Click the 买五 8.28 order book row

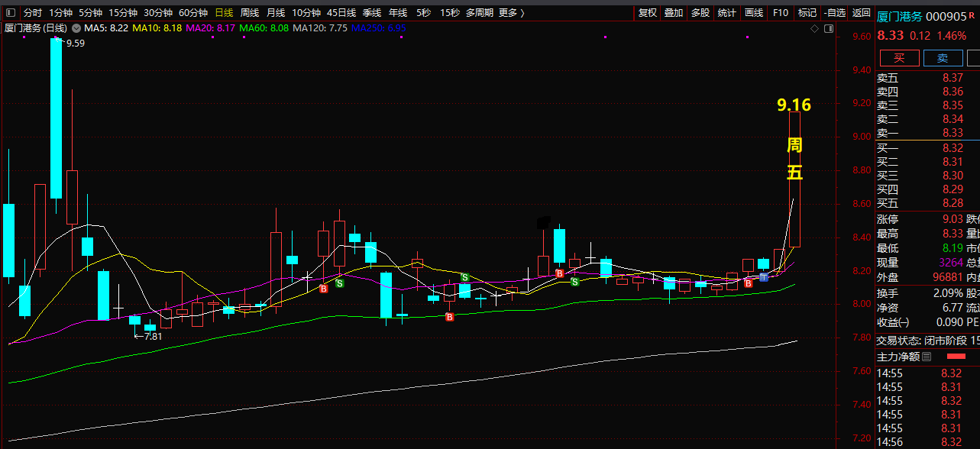[927, 203]
